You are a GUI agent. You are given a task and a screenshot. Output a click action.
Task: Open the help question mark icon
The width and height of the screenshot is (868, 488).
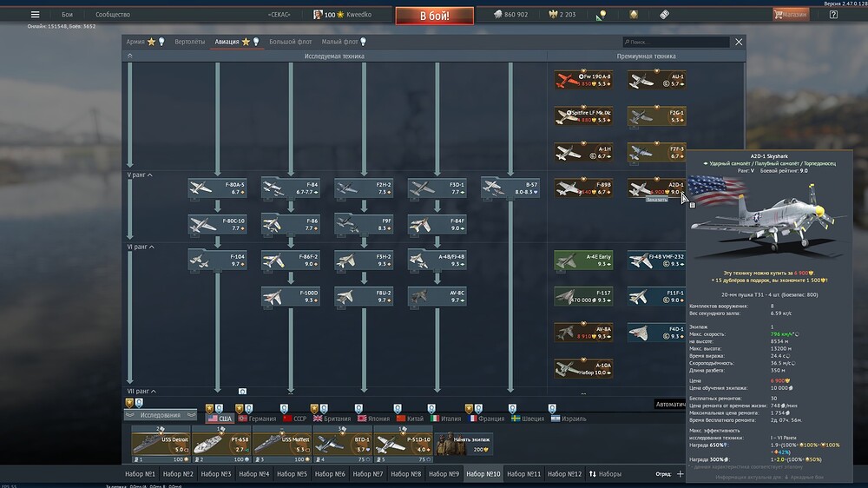(833, 15)
